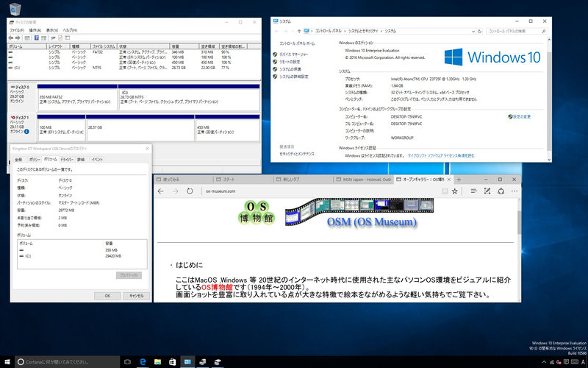Click the blue Help icon in Disk Management toolbar

pos(36,38)
